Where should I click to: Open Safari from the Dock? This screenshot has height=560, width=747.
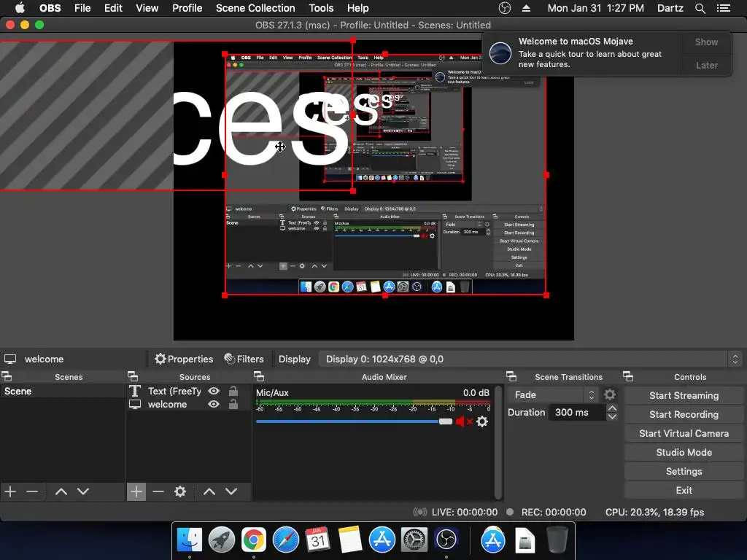(286, 540)
